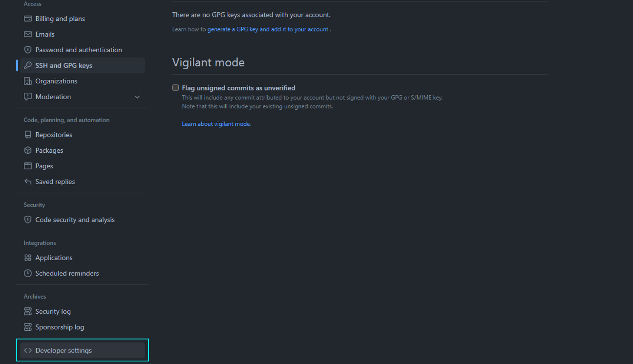Click the shield icon for Password and authentication
This screenshot has height=364, width=633.
[x=28, y=50]
